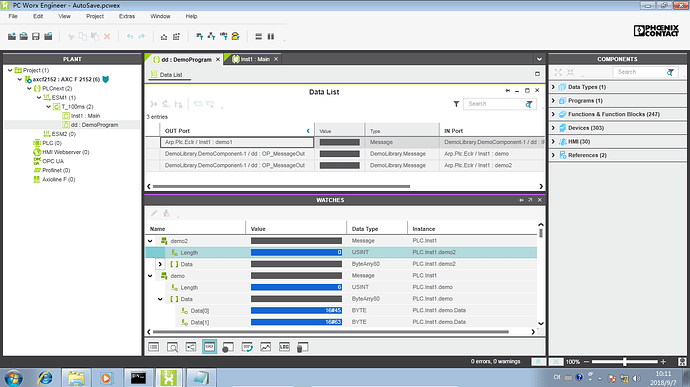Screen dimensions: 690x387
Task: Select Inst1 : Main in plant tree
Action: pyautogui.click(x=85, y=116)
